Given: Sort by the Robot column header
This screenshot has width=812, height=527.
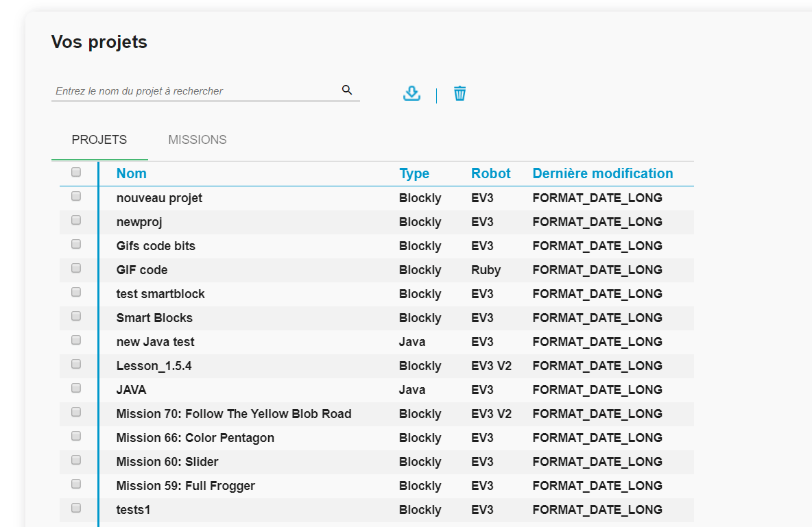Looking at the screenshot, I should pyautogui.click(x=490, y=173).
